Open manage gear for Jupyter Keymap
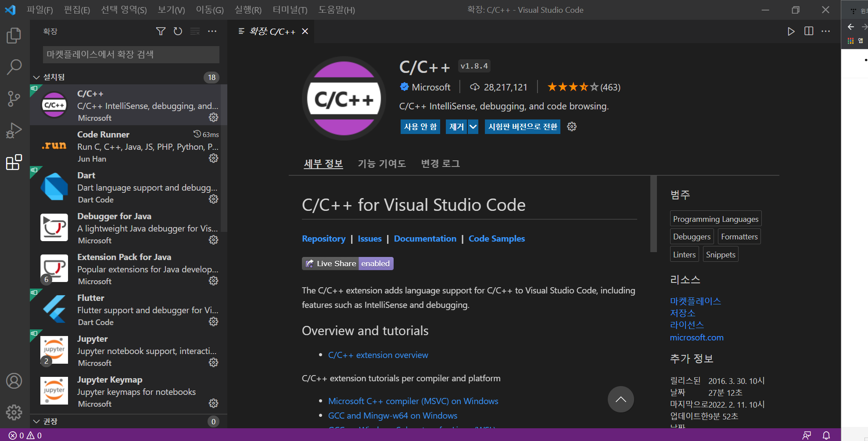868x441 pixels. [x=213, y=403]
